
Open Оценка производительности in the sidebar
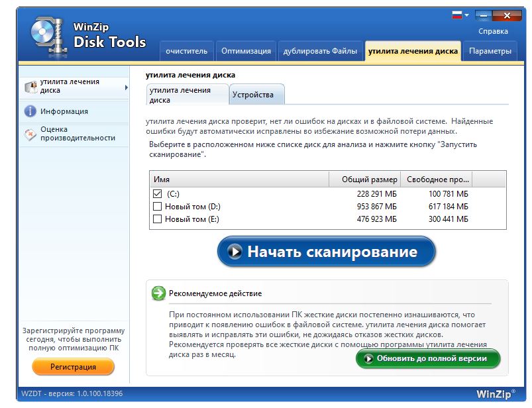(x=74, y=134)
